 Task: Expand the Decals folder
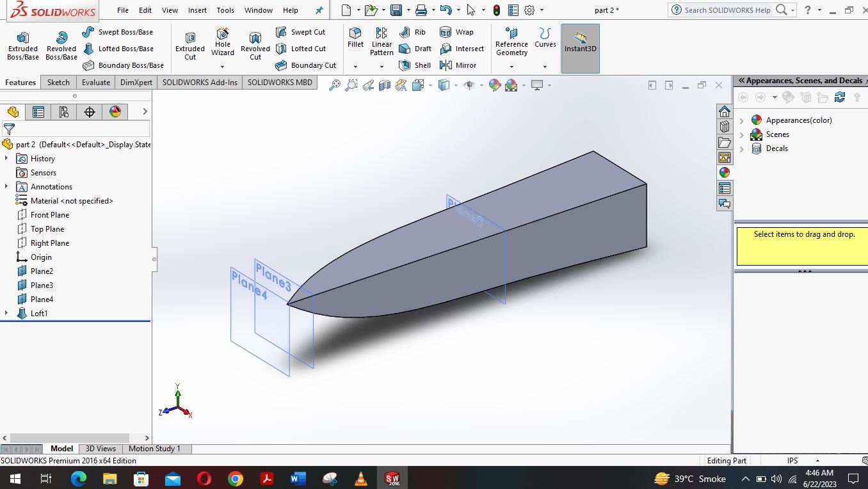(742, 148)
